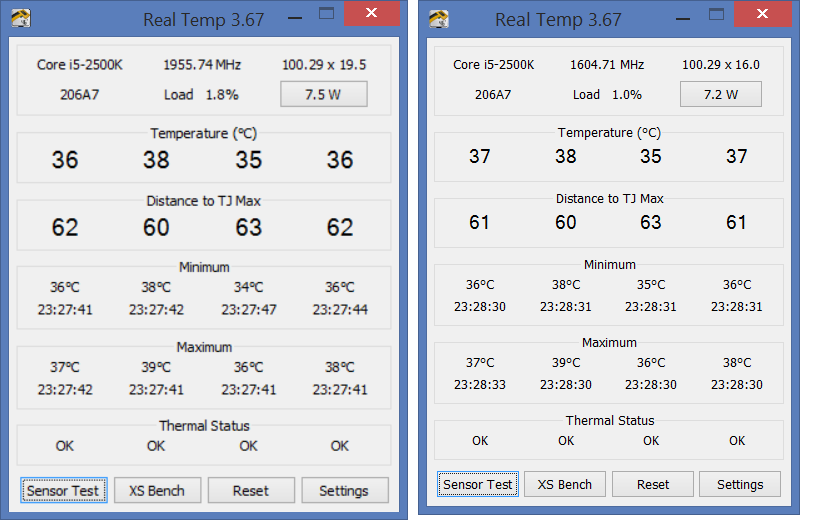Reset min/max values in right window
Viewport: 823px width, 527px height.
[653, 484]
